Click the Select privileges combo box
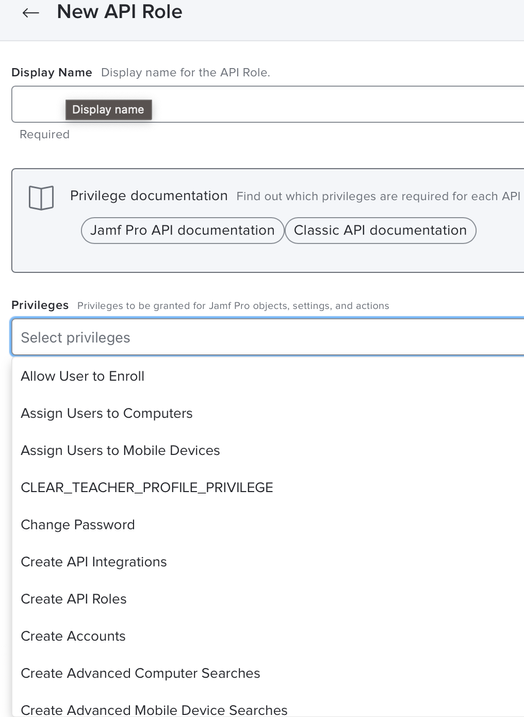Viewport: 524px width, 717px height. [x=267, y=337]
